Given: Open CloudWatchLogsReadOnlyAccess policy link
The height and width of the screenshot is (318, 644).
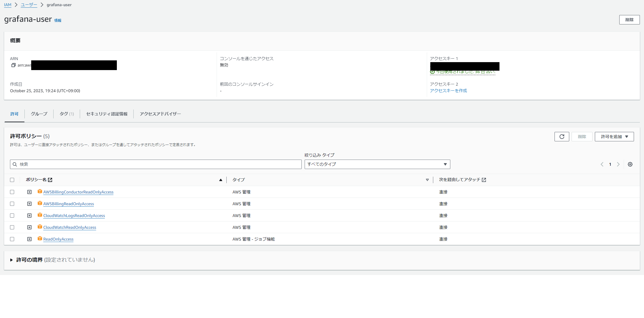Looking at the screenshot, I should pos(74,216).
